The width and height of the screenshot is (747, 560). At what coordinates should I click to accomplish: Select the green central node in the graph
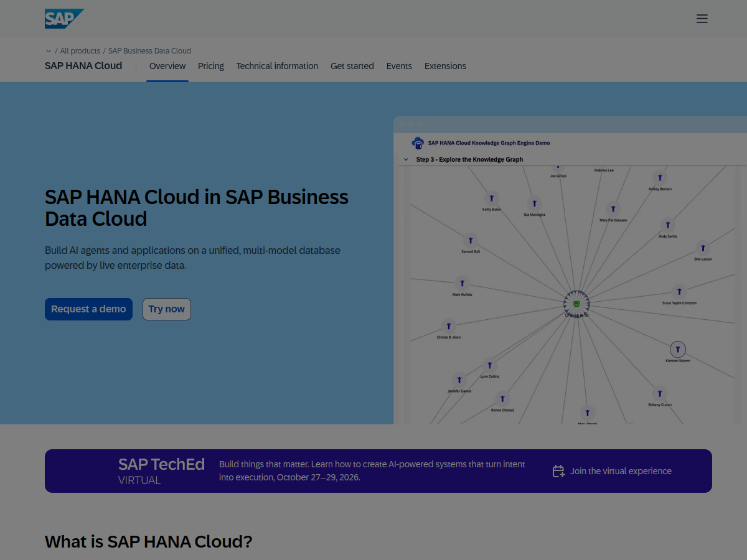click(x=576, y=304)
